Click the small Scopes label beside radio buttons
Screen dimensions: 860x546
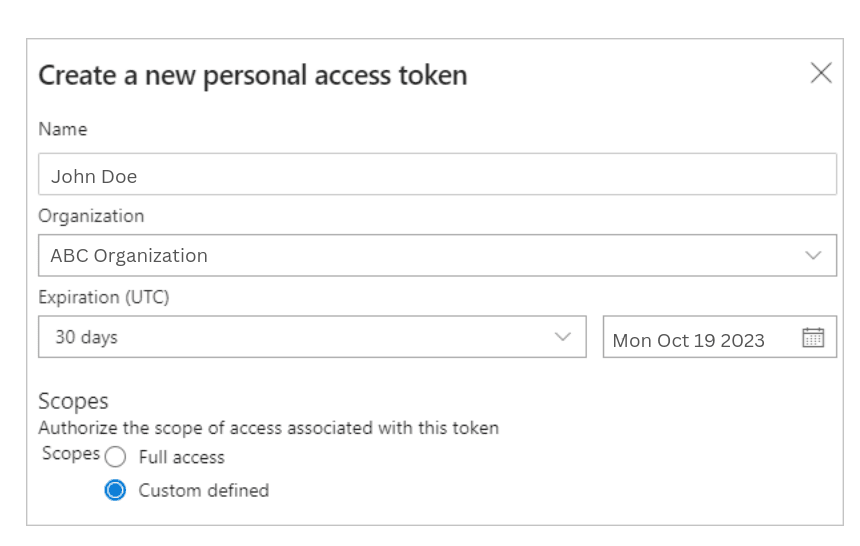[x=71, y=454]
